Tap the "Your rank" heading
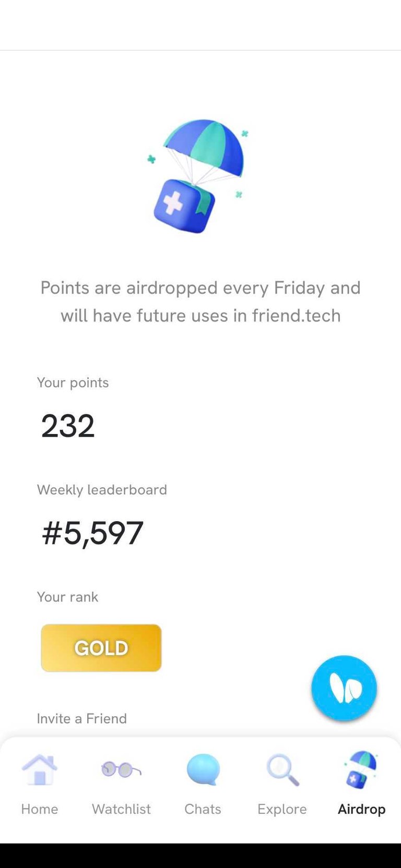 point(67,597)
